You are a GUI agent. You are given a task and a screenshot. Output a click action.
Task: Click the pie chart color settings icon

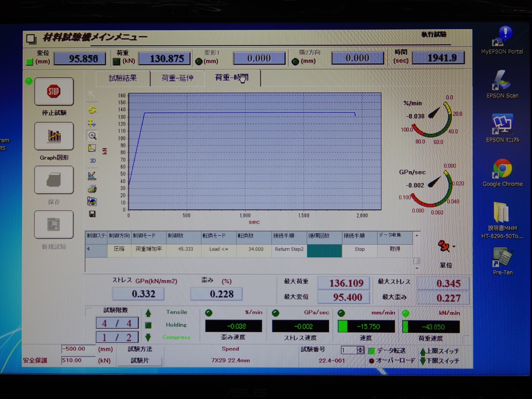pos(92,202)
